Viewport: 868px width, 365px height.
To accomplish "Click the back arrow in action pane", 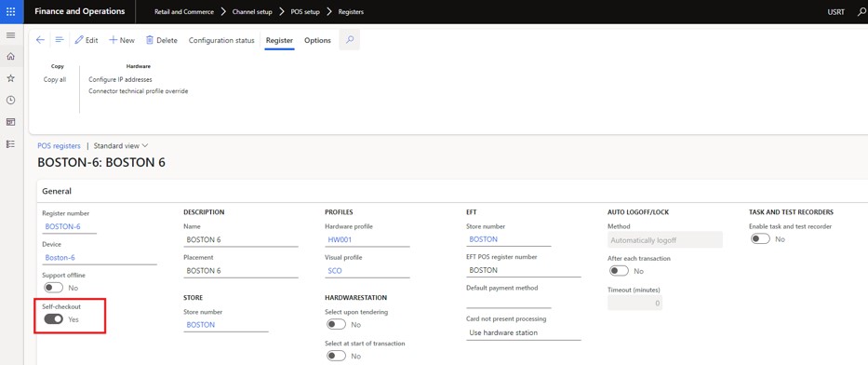I will pyautogui.click(x=40, y=40).
